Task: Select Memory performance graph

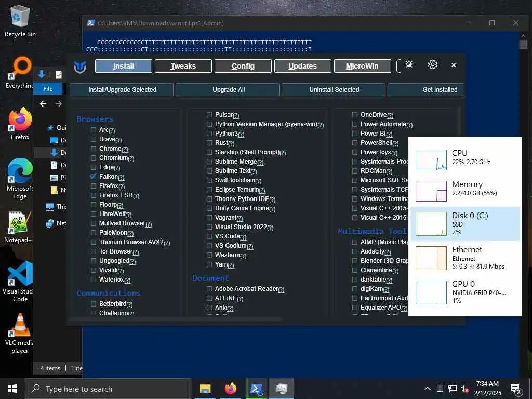Action: [431, 191]
